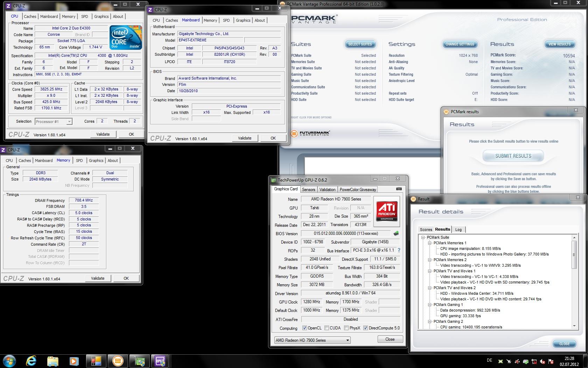
Task: Click the CPU-Z Mainboard window title icon
Action: pyautogui.click(x=150, y=10)
